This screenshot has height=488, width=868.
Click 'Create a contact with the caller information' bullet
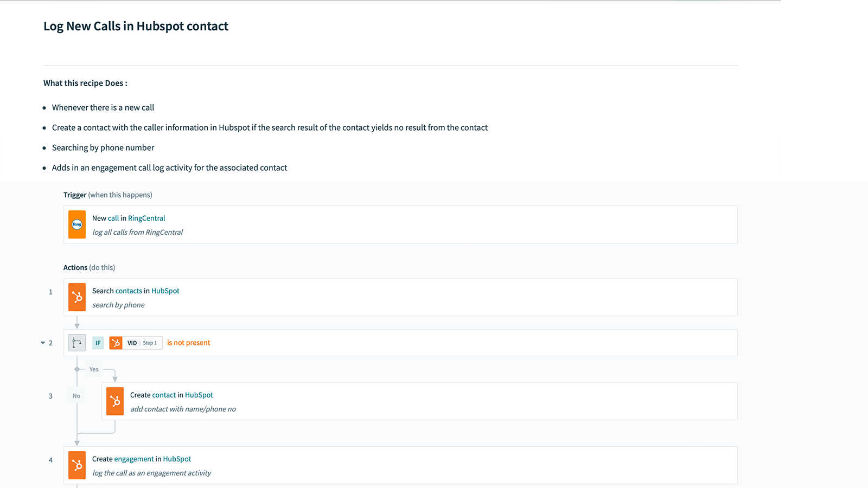point(270,127)
